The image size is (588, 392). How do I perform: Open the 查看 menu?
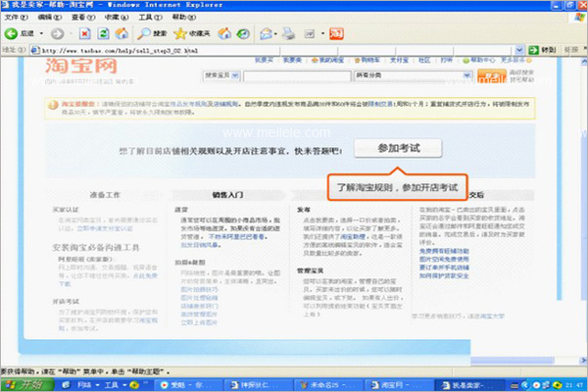[83, 18]
